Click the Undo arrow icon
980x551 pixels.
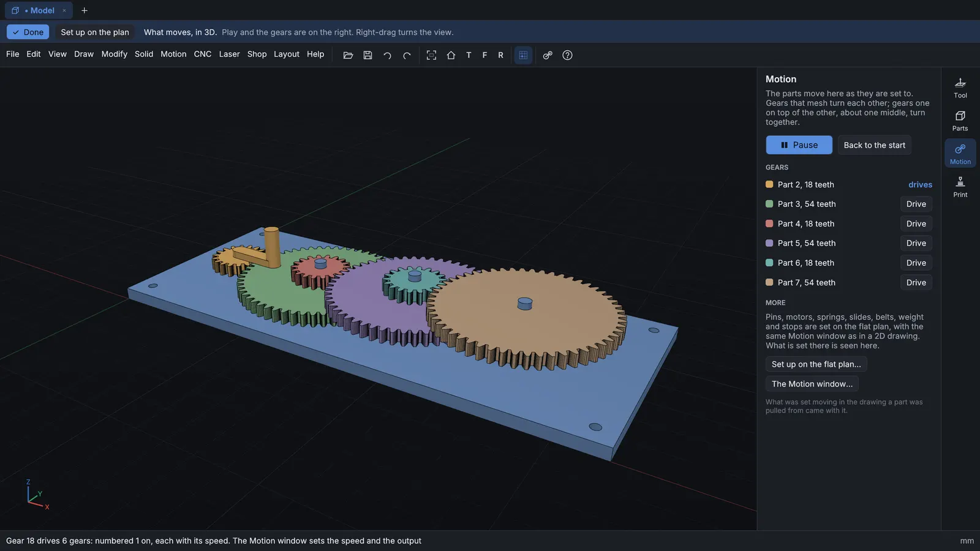(387, 55)
